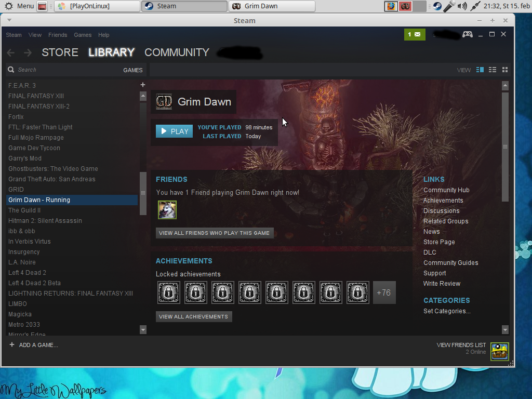Click the Grim Dawn game logo icon
This screenshot has width=532, height=399.
(x=164, y=102)
